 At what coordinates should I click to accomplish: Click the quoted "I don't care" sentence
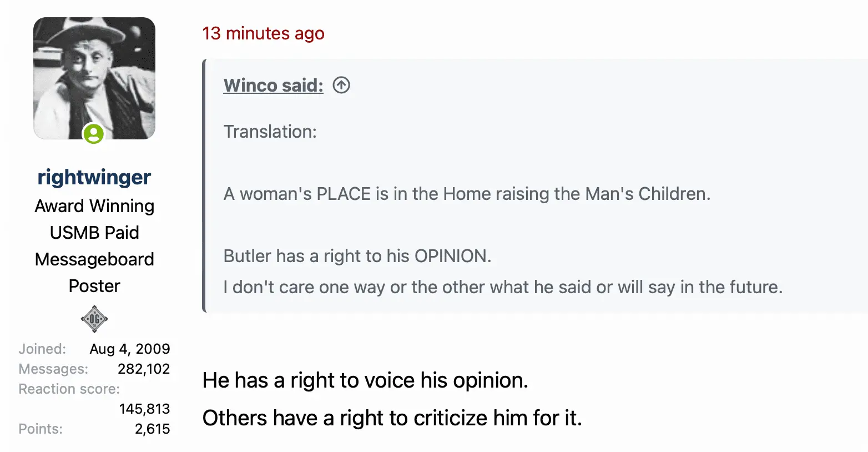[x=503, y=287]
